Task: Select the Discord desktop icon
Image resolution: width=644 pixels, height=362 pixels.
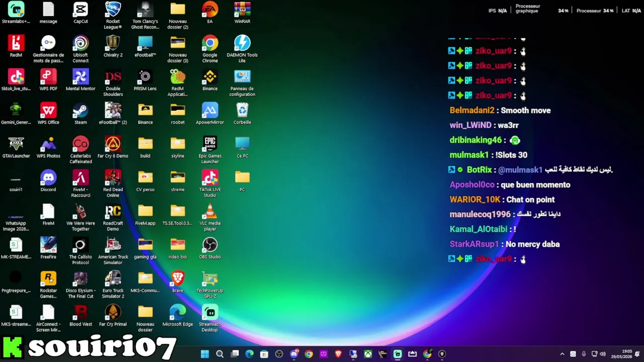Action: coord(48,181)
